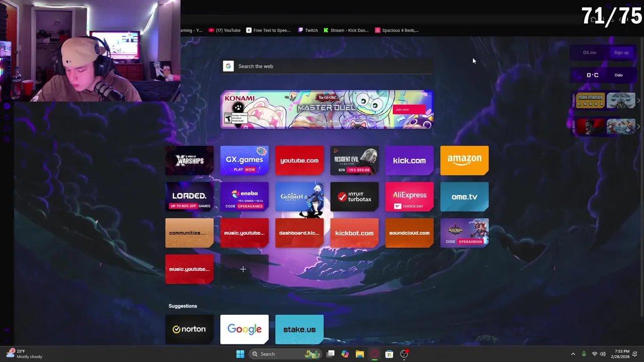Click the Yu-Gi-Oh Master Duel banner
Viewport: 644px width, 362px height.
point(327,109)
